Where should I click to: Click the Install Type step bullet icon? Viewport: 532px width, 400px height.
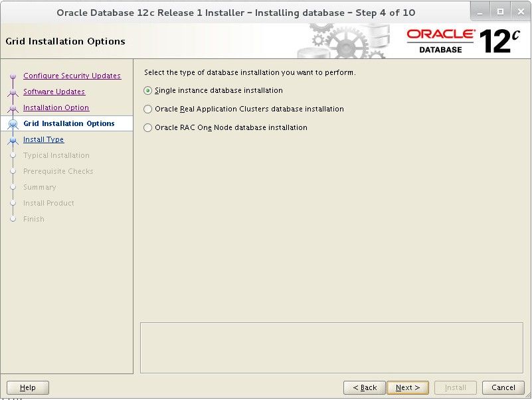pos(13,140)
